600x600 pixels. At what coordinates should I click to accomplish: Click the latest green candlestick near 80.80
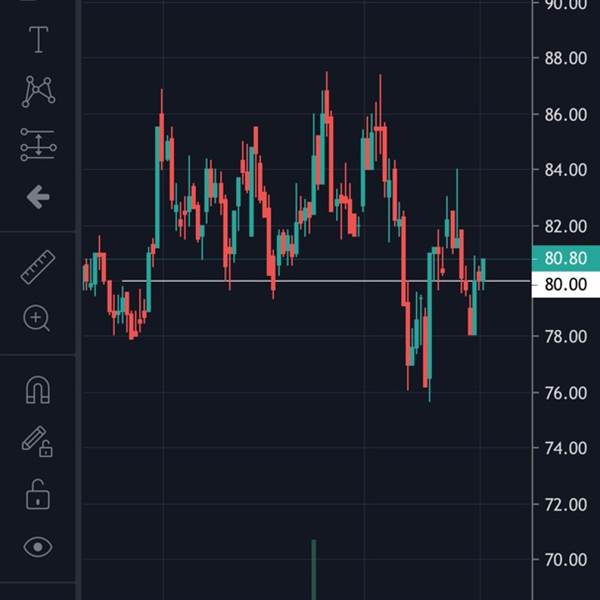tap(483, 271)
